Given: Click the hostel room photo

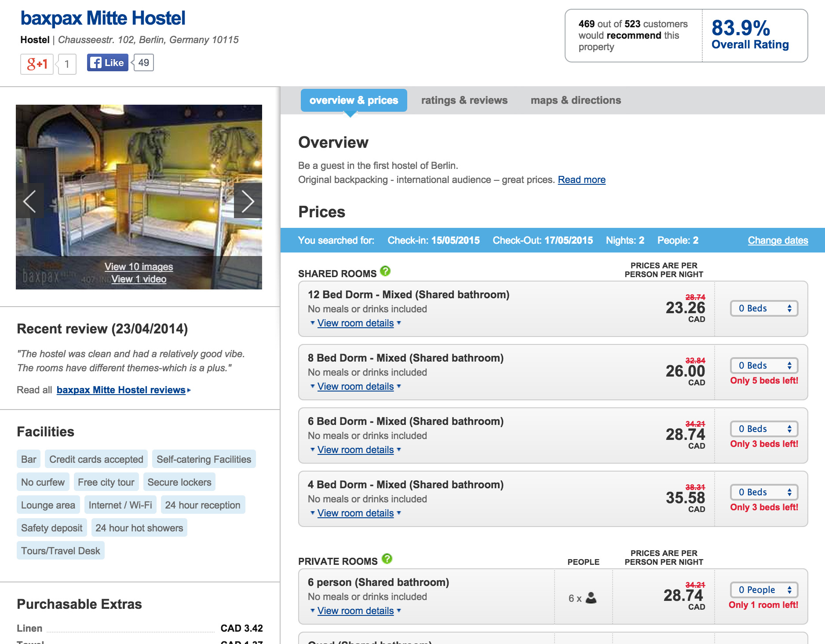Looking at the screenshot, I should [x=139, y=197].
